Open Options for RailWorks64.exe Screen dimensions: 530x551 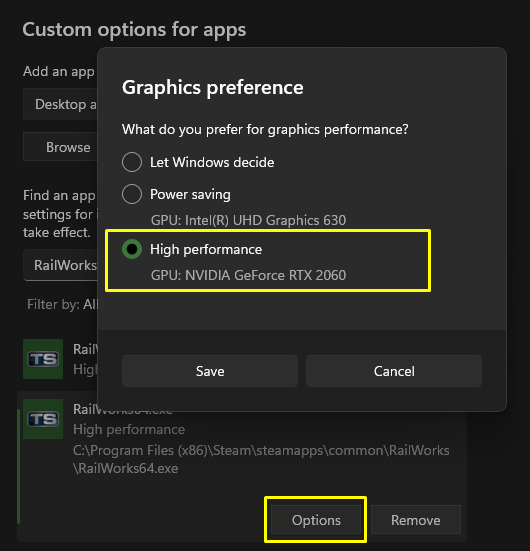[316, 520]
